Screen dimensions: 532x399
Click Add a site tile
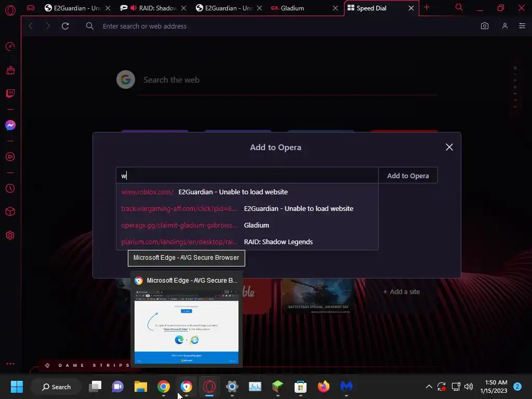coord(402,291)
